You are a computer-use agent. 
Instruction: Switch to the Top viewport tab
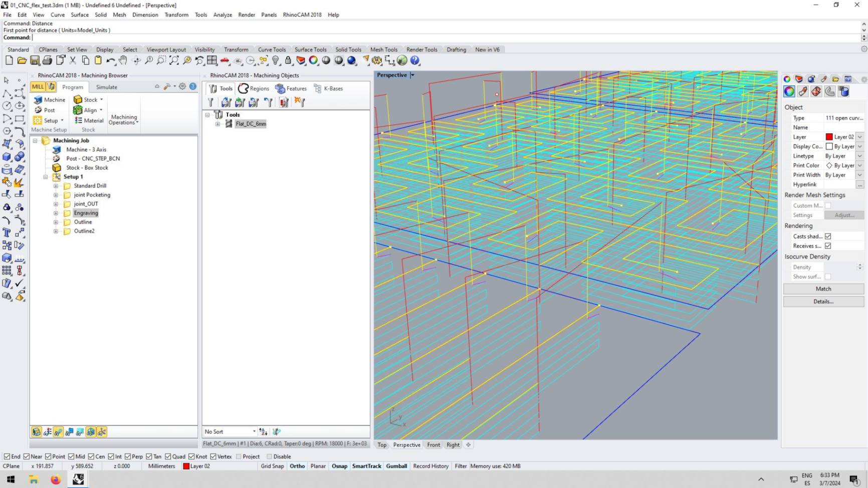(382, 445)
